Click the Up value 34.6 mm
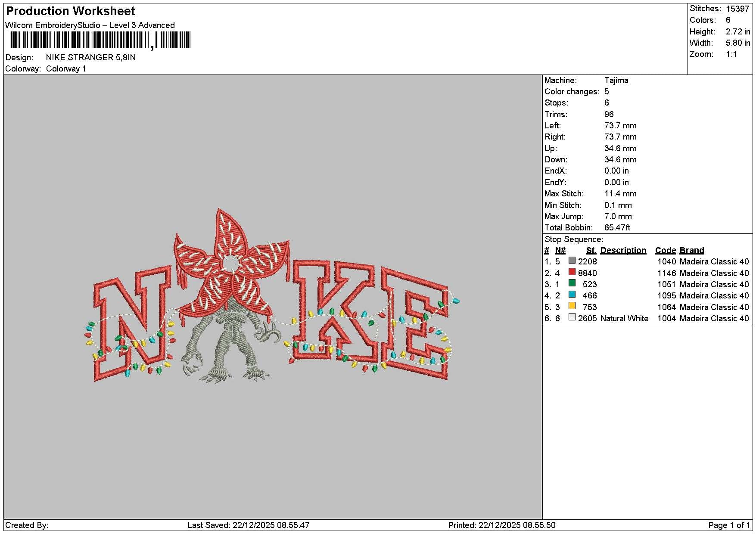 (620, 149)
